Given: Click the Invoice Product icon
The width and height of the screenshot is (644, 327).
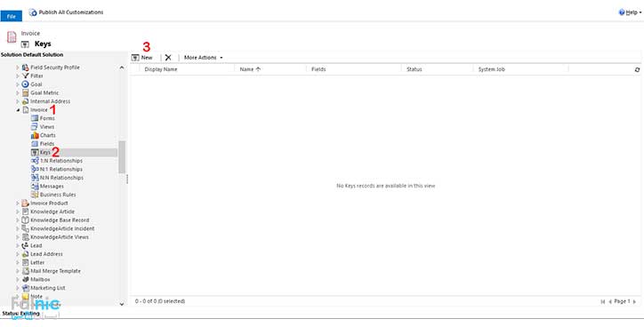Looking at the screenshot, I should point(25,203).
